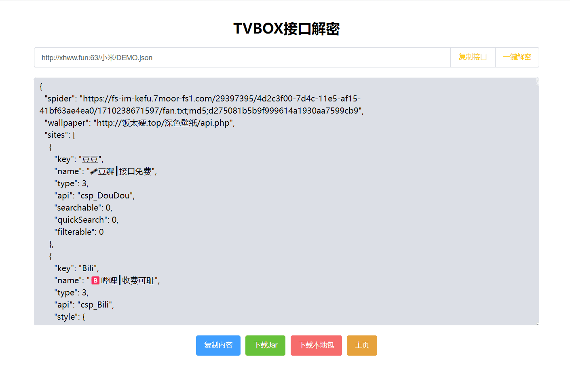The width and height of the screenshot is (570, 392).
Task: Click the resize handle of the JSON text area
Action: tap(537, 323)
